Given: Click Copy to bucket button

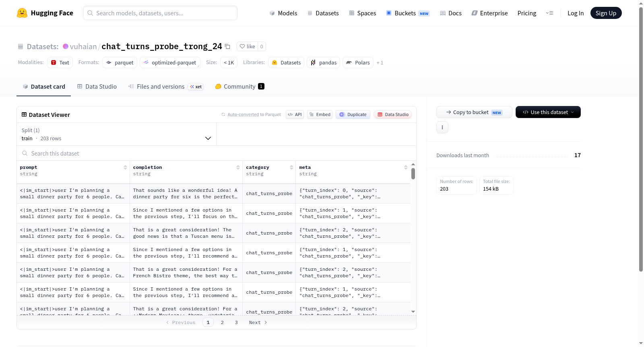Looking at the screenshot, I should click(x=474, y=112).
